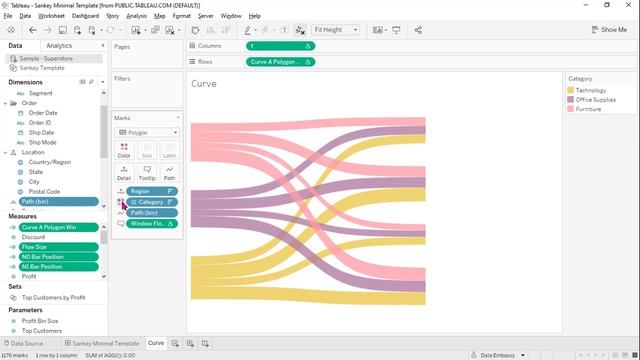Image resolution: width=640 pixels, height=360 pixels.
Task: Click the Swap rows and columns icon
Action: coord(195,30)
